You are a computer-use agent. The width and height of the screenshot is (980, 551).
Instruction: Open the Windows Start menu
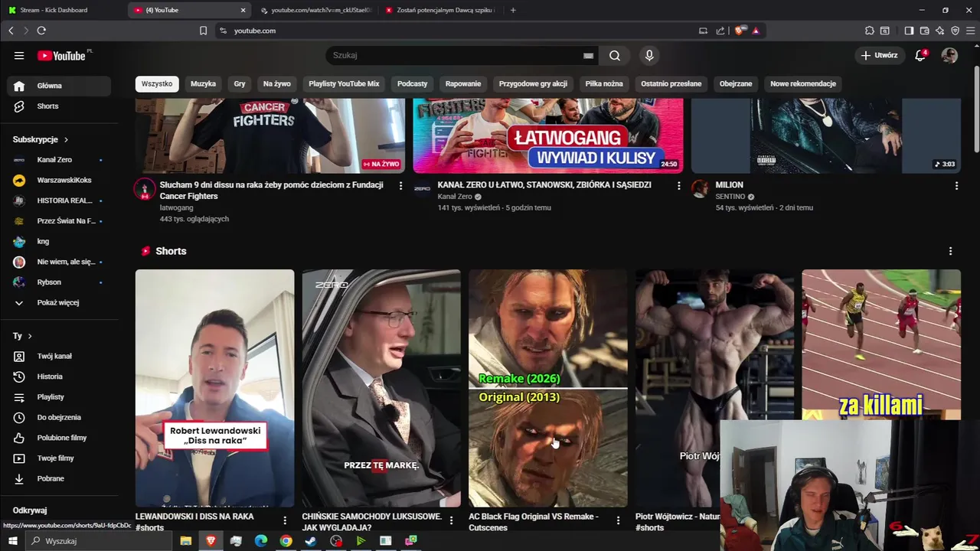pyautogui.click(x=12, y=541)
